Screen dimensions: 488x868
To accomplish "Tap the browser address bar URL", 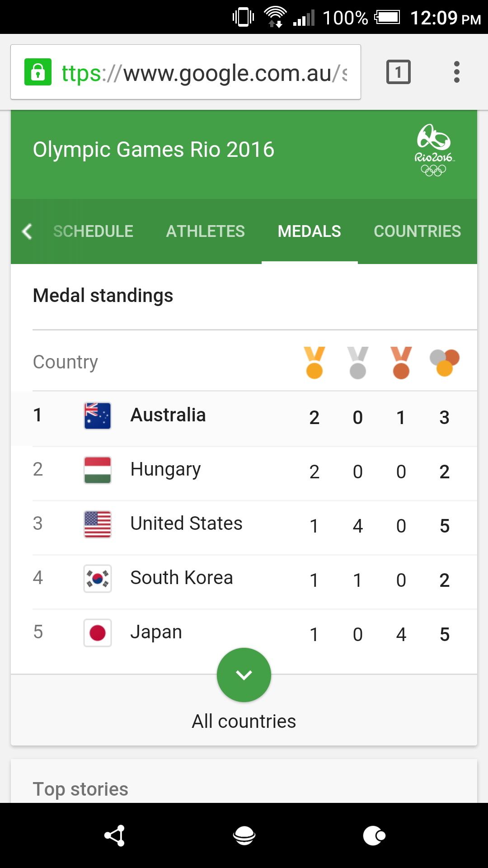I will coord(204,73).
